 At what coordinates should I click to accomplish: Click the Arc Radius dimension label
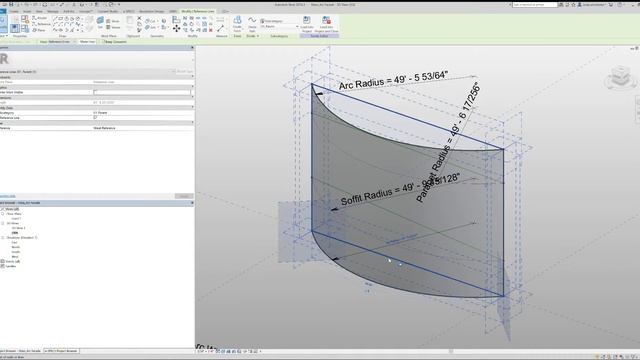[393, 80]
